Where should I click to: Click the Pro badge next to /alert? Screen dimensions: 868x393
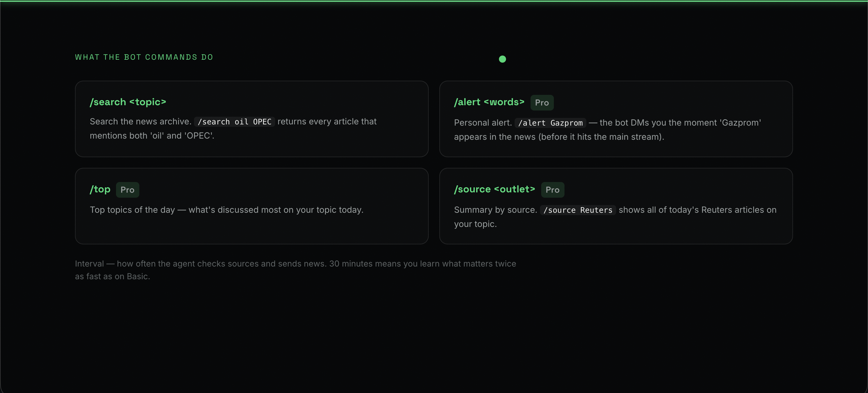click(x=542, y=103)
